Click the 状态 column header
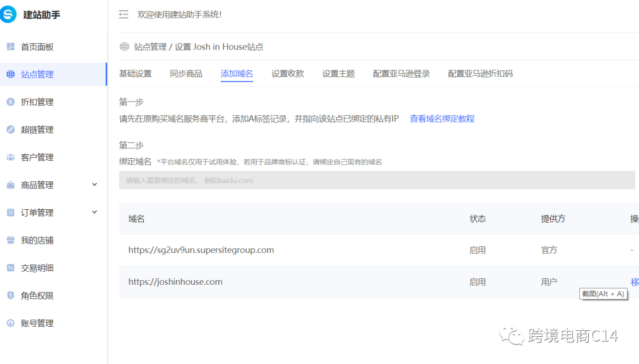Image resolution: width=639 pixels, height=364 pixels. [x=477, y=219]
